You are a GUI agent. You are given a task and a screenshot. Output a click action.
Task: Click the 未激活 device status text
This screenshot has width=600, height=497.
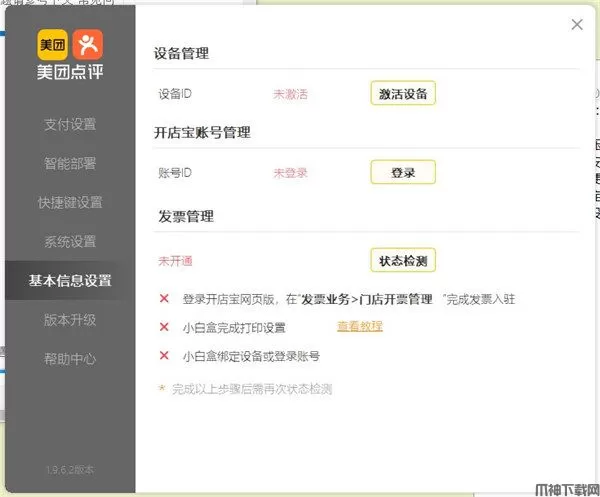click(x=290, y=94)
